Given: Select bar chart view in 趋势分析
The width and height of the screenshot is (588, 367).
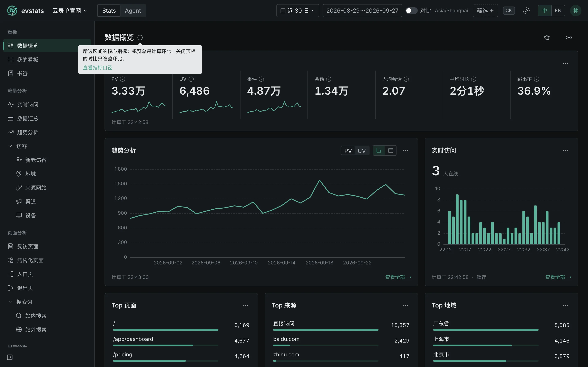Looking at the screenshot, I should coord(379,150).
